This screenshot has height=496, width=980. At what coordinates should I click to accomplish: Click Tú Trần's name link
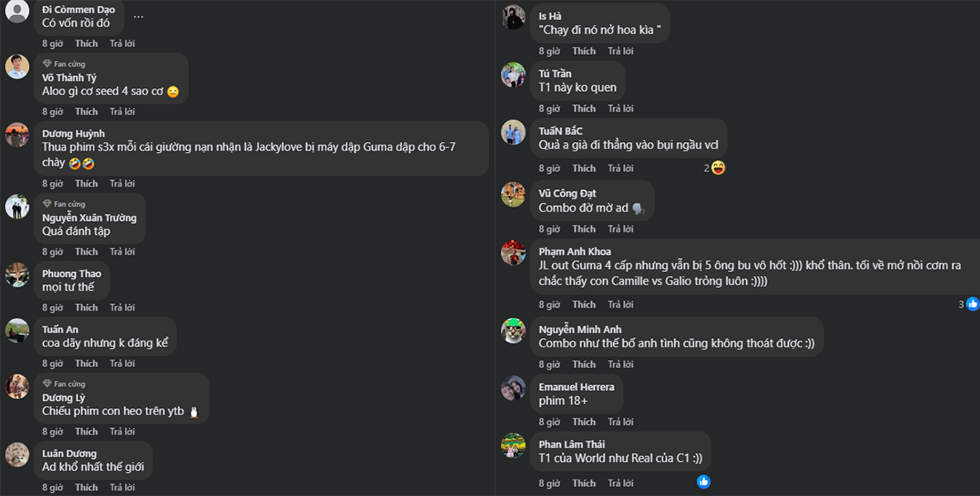pyautogui.click(x=555, y=74)
